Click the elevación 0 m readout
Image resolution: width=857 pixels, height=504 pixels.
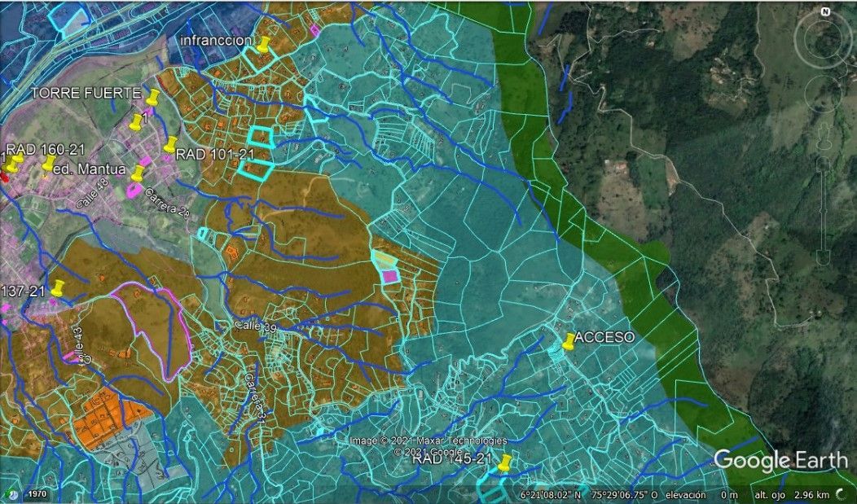click(x=701, y=495)
